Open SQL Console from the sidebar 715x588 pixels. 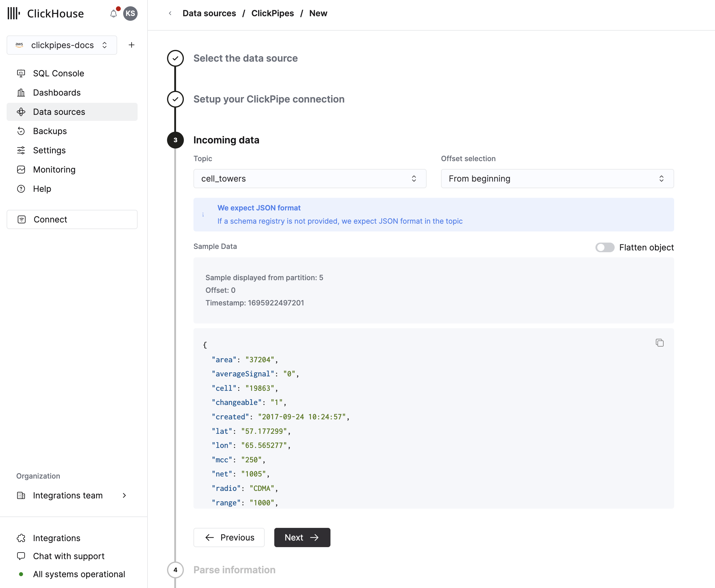58,73
